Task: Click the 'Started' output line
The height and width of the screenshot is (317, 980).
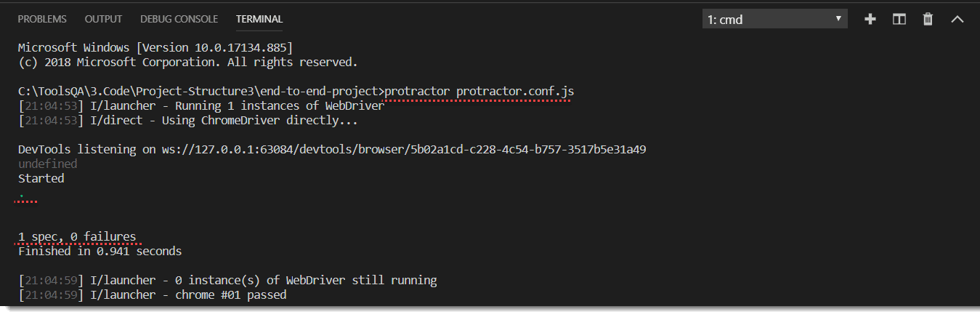Action: click(41, 179)
